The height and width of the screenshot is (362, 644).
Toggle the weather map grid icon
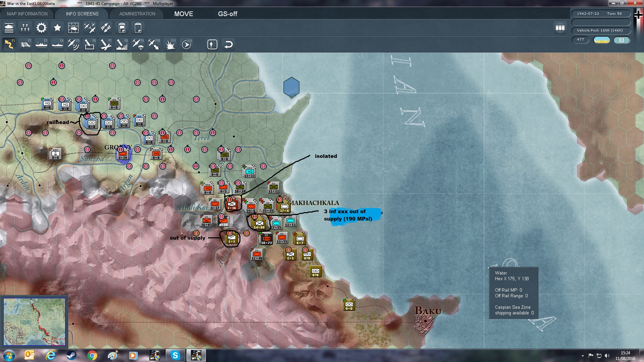pos(73,28)
